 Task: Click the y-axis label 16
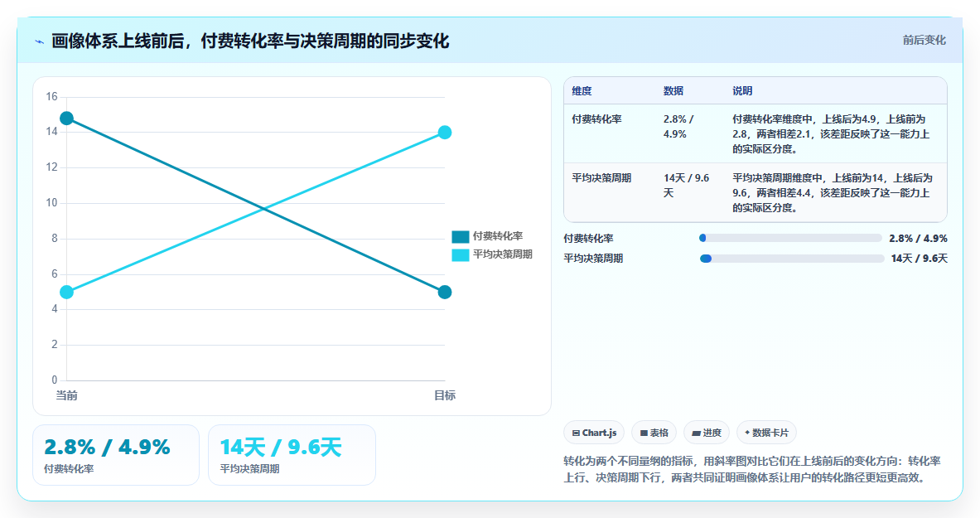(51, 96)
